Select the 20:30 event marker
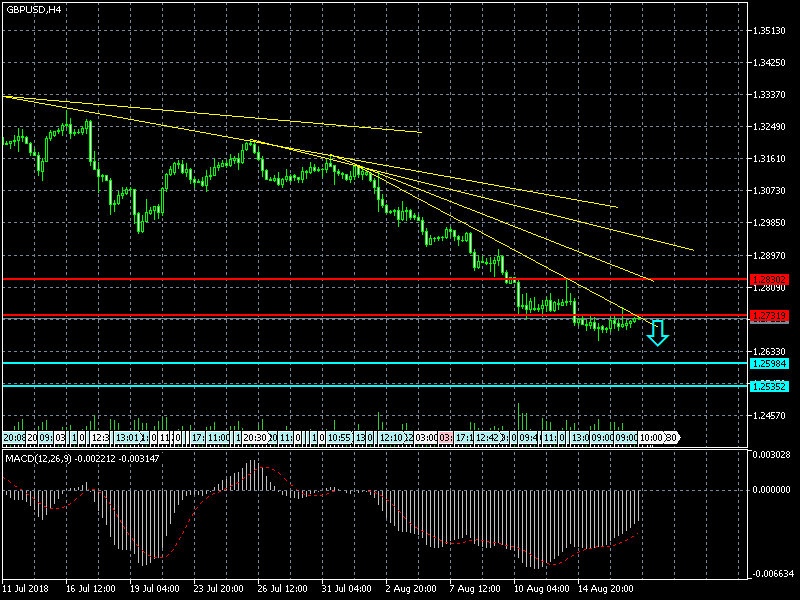 pyautogui.click(x=255, y=438)
